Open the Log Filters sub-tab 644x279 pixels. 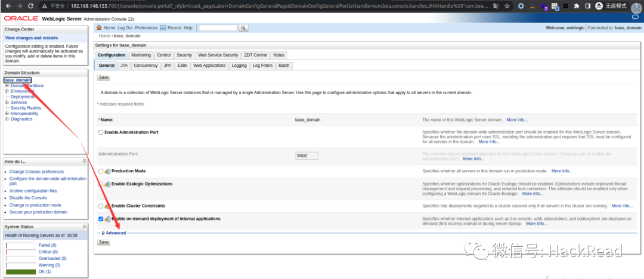point(263,66)
